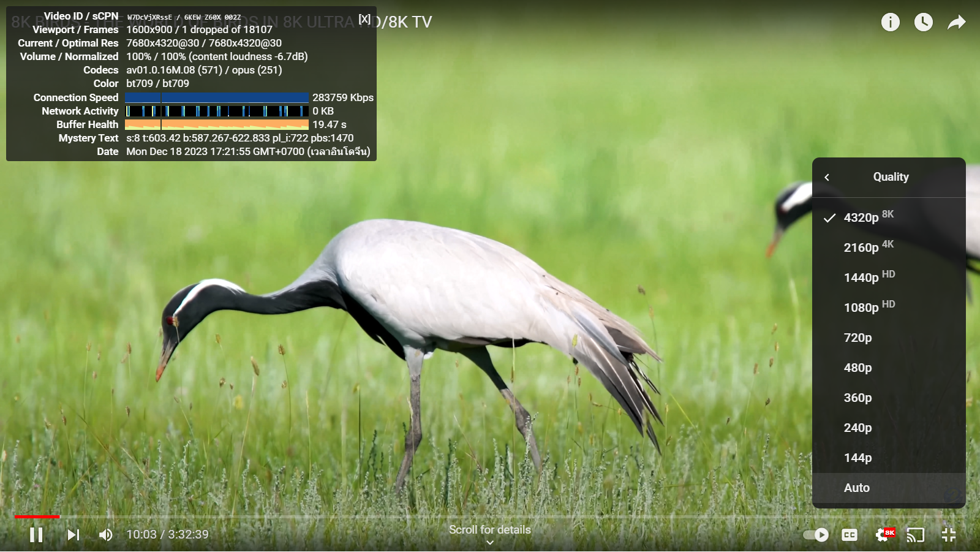Select 1440p HD quality
980x552 pixels.
889,278
